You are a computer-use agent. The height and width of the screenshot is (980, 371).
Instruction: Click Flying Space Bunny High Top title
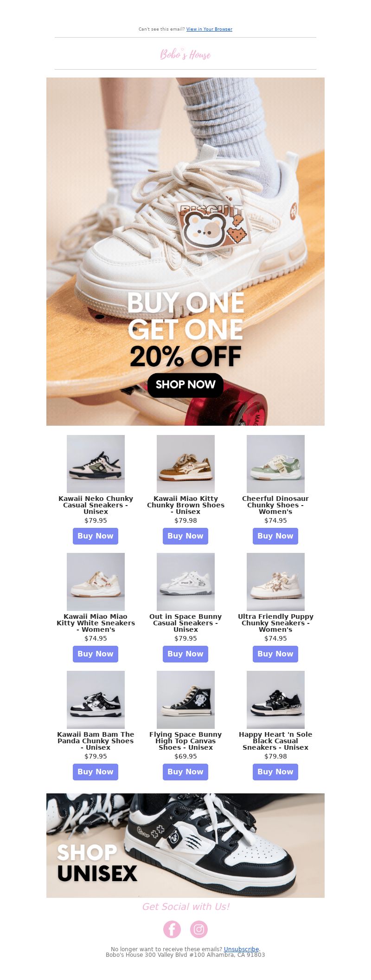click(x=185, y=741)
